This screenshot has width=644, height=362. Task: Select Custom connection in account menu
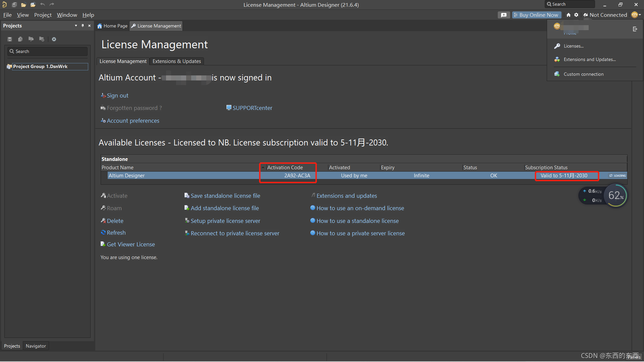click(x=583, y=74)
